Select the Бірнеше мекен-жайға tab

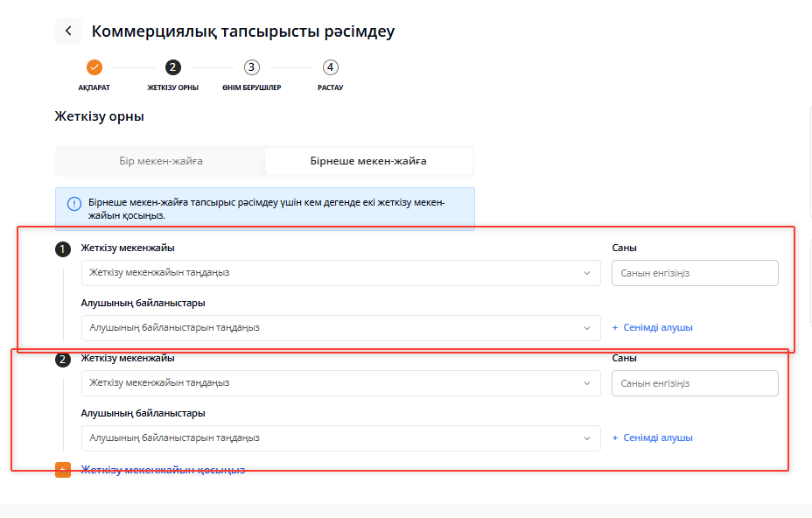point(368,161)
